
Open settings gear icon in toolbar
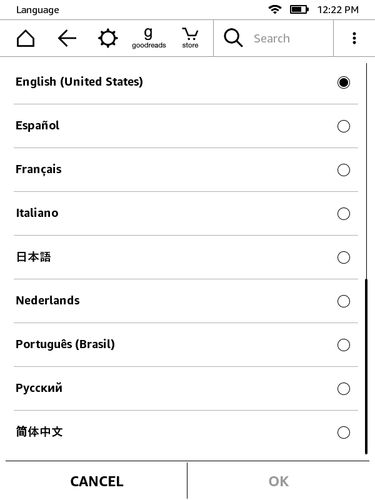[108, 38]
